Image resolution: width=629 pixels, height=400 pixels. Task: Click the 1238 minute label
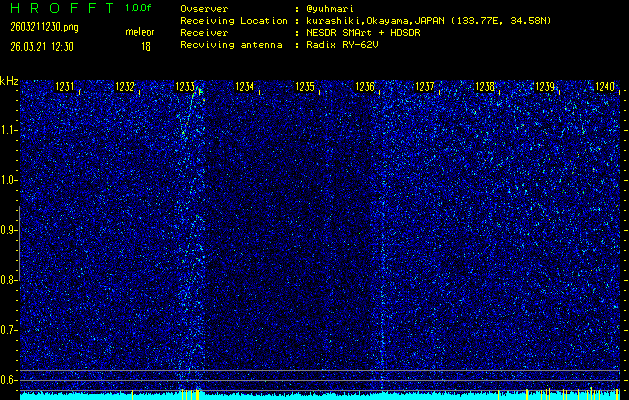[485, 88]
